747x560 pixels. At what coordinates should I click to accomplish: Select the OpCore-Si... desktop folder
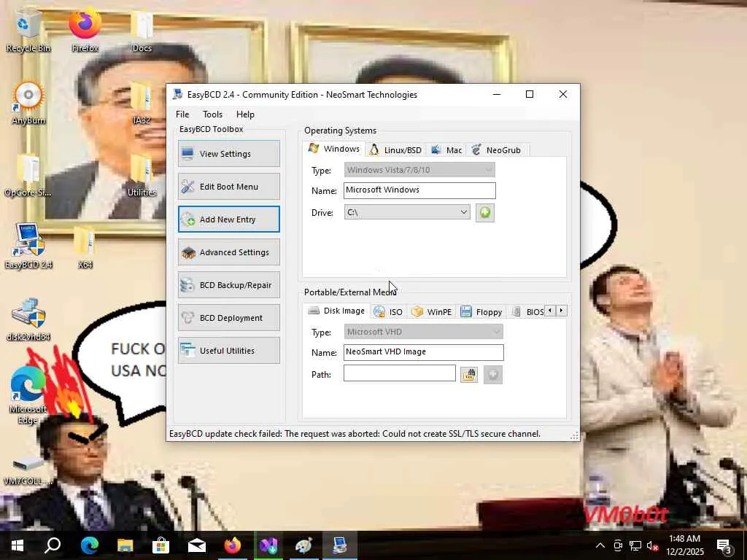(x=28, y=176)
